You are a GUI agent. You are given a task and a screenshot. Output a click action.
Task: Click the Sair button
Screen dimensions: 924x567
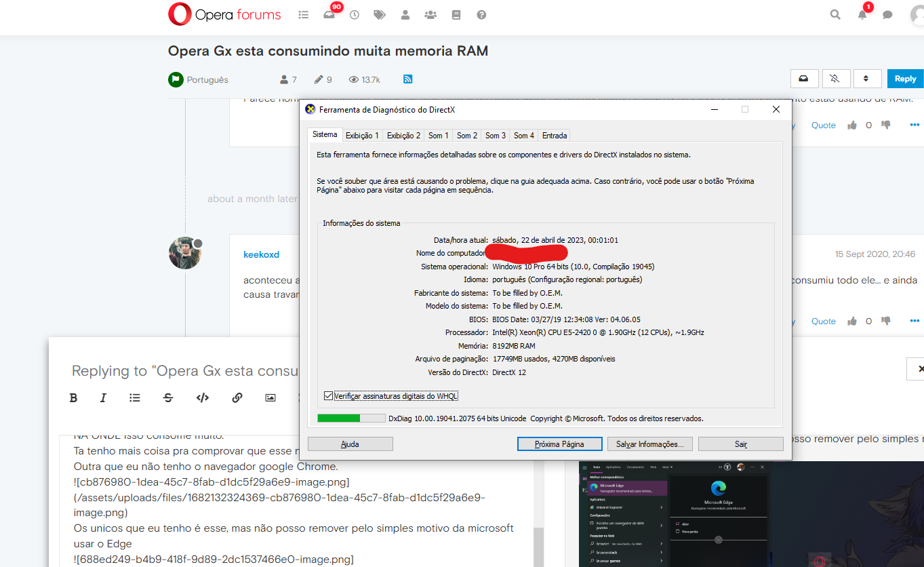741,444
